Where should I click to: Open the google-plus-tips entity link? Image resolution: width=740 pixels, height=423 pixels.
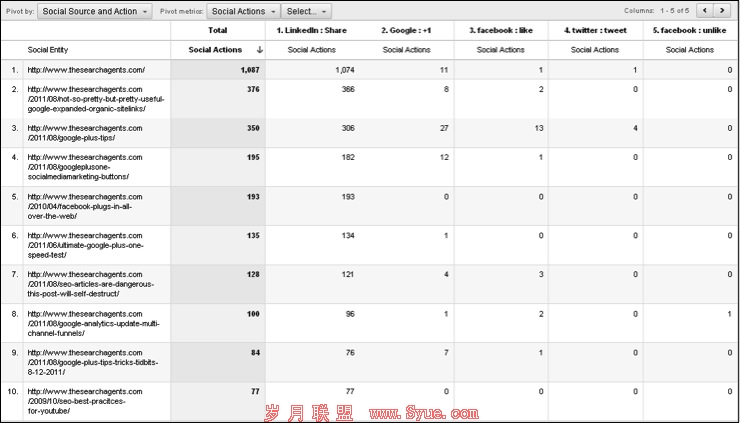coord(85,133)
